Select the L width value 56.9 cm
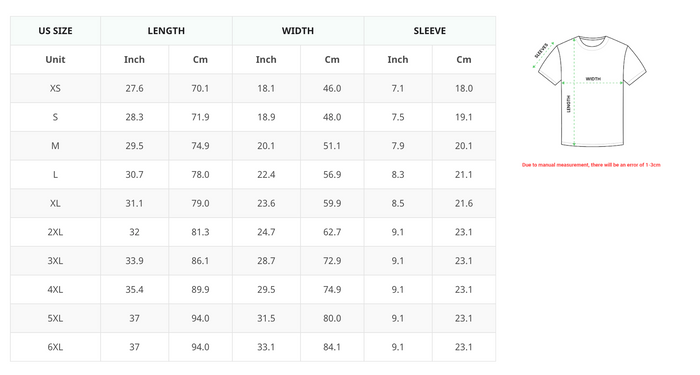The width and height of the screenshot is (700, 375). pos(332,175)
